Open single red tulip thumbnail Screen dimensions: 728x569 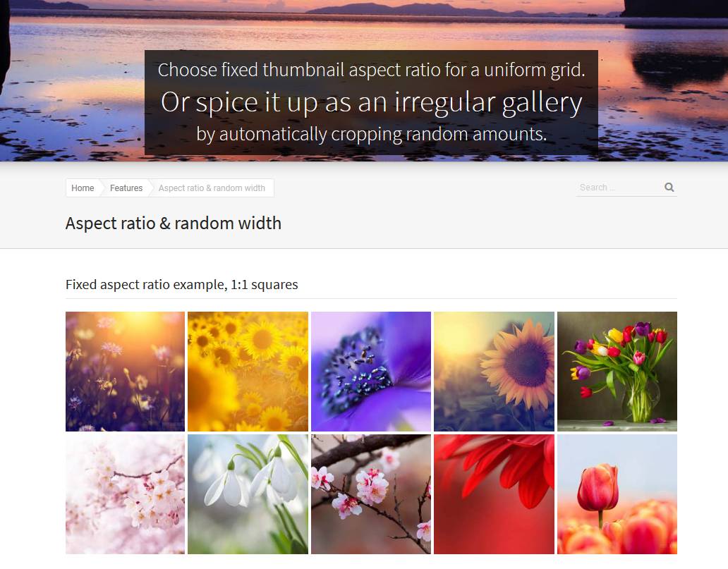617,494
